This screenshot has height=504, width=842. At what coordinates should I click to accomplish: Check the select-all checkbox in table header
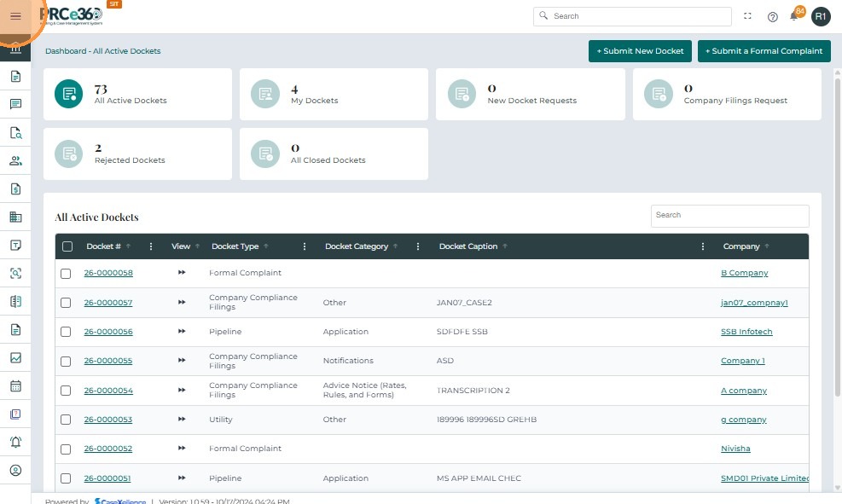[x=67, y=246]
